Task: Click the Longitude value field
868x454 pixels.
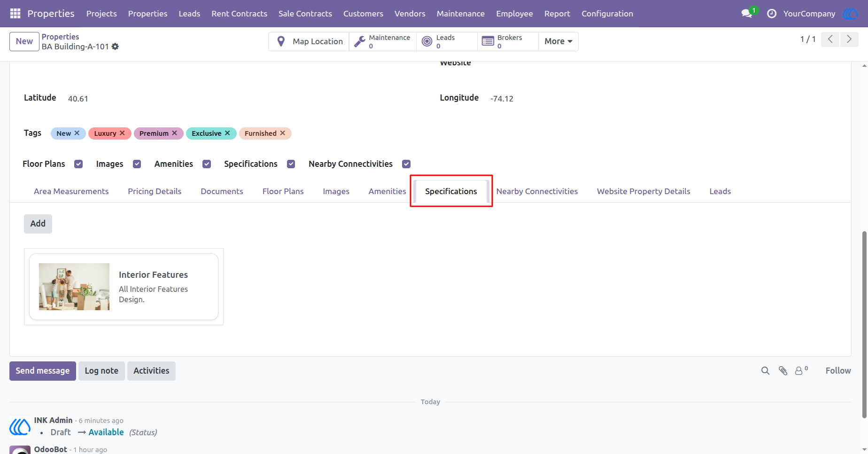Action: click(x=502, y=99)
